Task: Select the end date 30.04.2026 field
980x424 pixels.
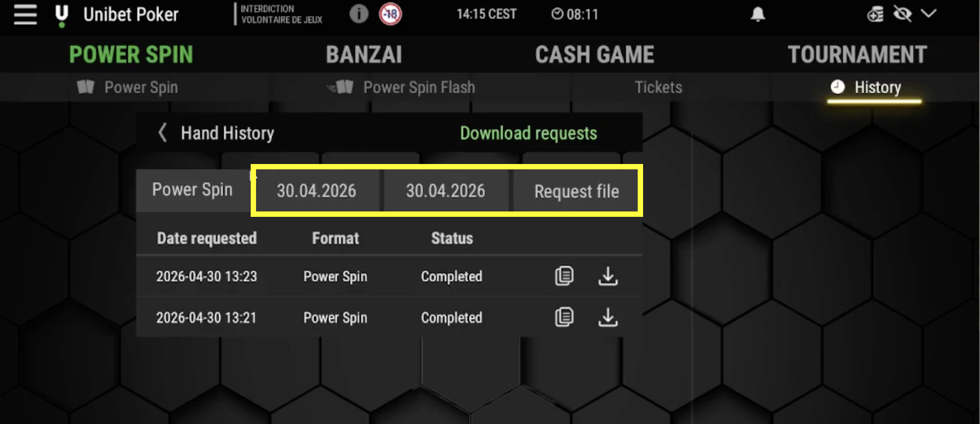Action: 446,191
